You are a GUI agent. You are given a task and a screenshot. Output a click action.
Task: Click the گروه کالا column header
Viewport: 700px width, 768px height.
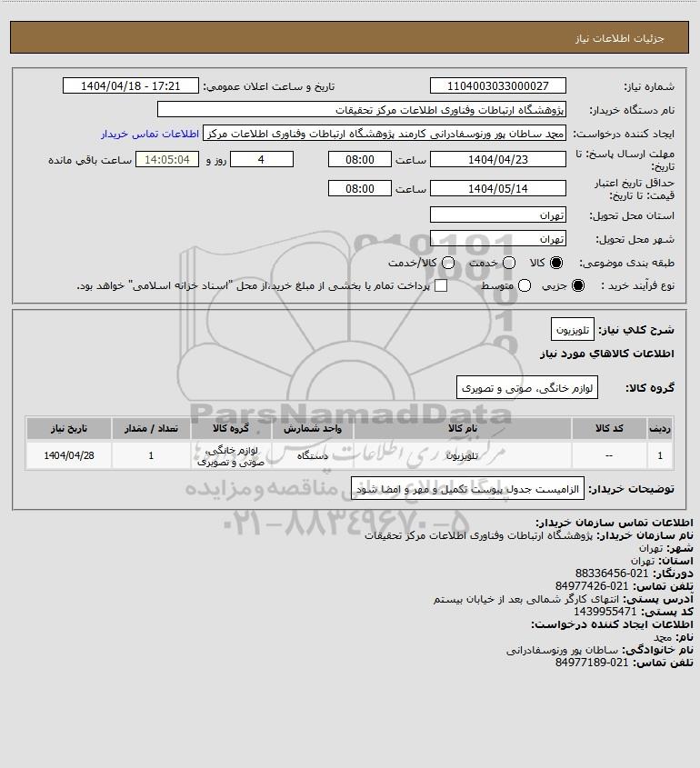click(231, 429)
